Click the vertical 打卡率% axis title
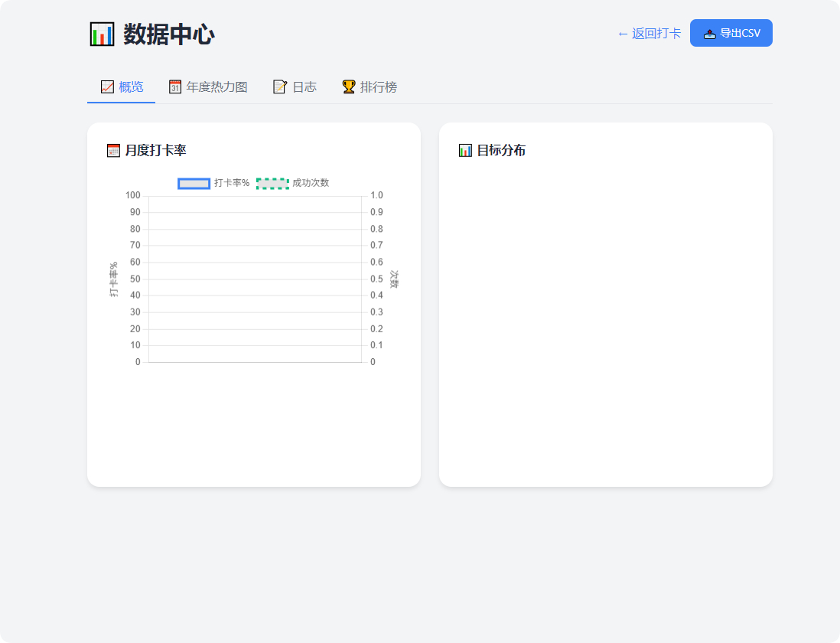The image size is (840, 643). point(113,279)
